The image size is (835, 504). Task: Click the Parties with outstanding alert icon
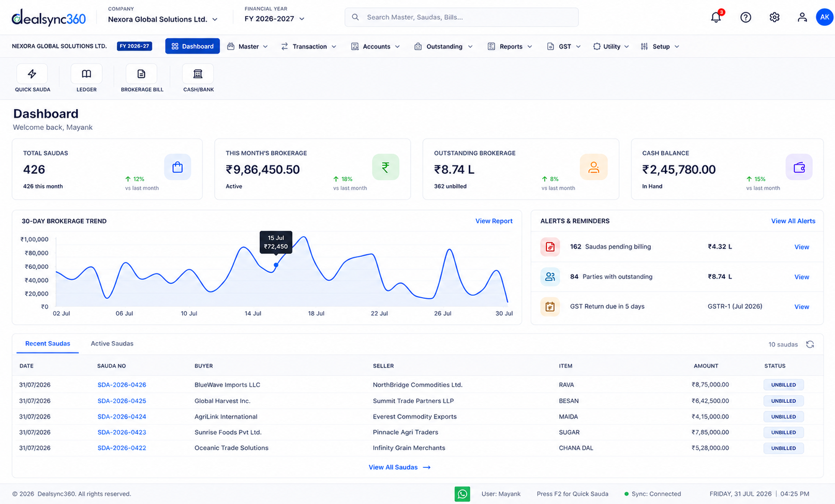pyautogui.click(x=550, y=277)
